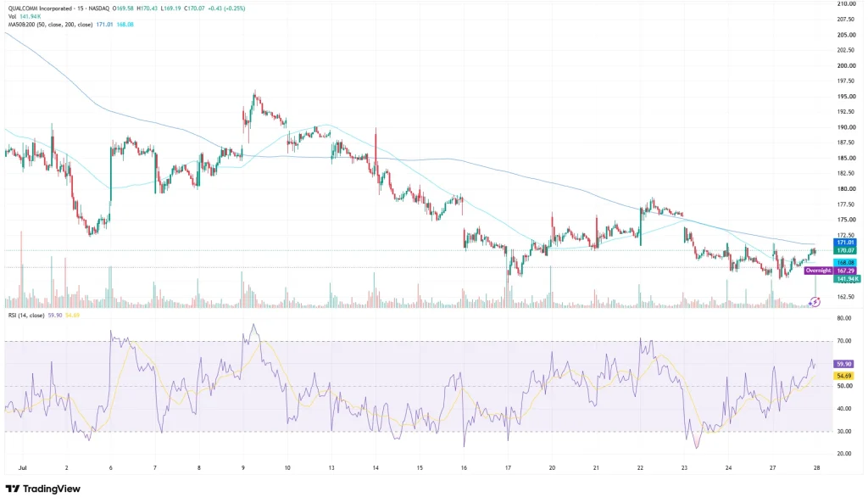Click the purple Overnight label
The width and height of the screenshot is (868, 503).
(818, 271)
